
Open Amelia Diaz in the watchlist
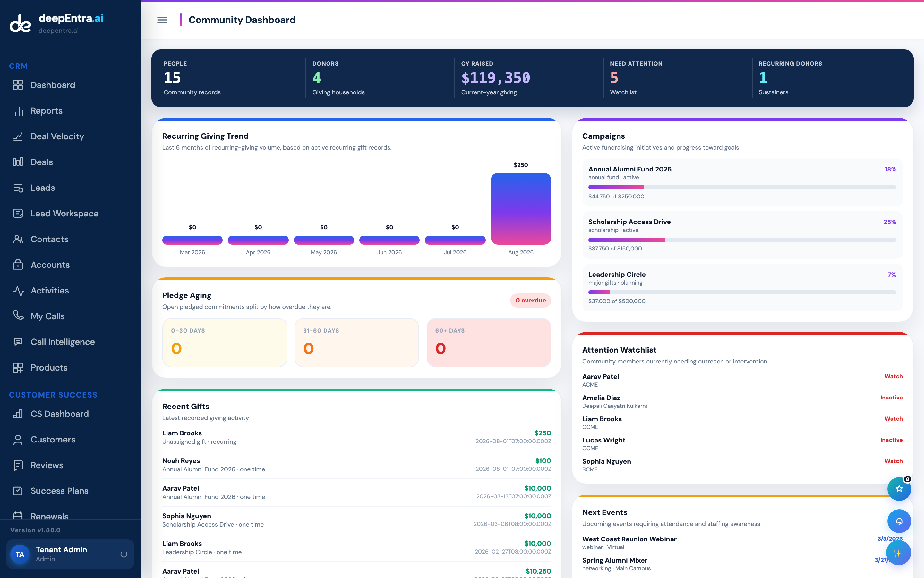pyautogui.click(x=742, y=401)
